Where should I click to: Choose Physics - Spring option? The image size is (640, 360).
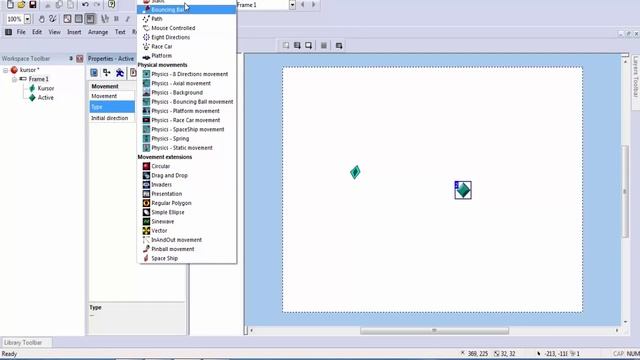(187, 139)
